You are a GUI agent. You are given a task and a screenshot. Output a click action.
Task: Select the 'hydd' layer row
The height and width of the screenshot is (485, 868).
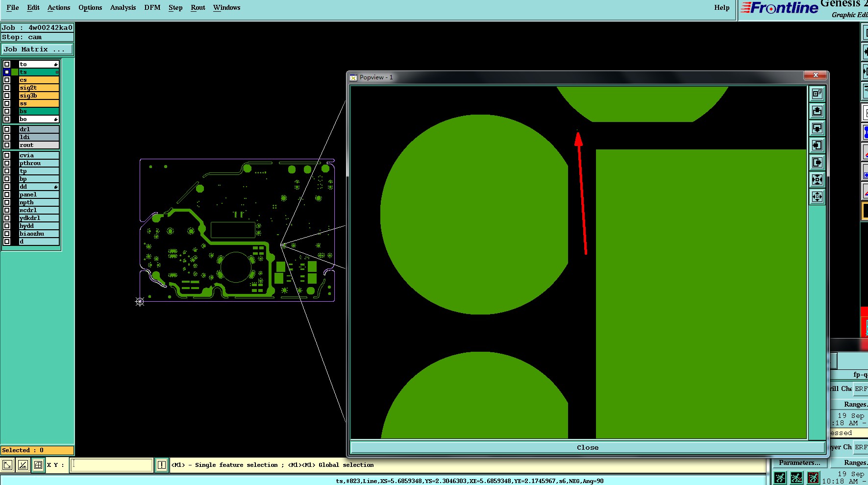pos(39,226)
